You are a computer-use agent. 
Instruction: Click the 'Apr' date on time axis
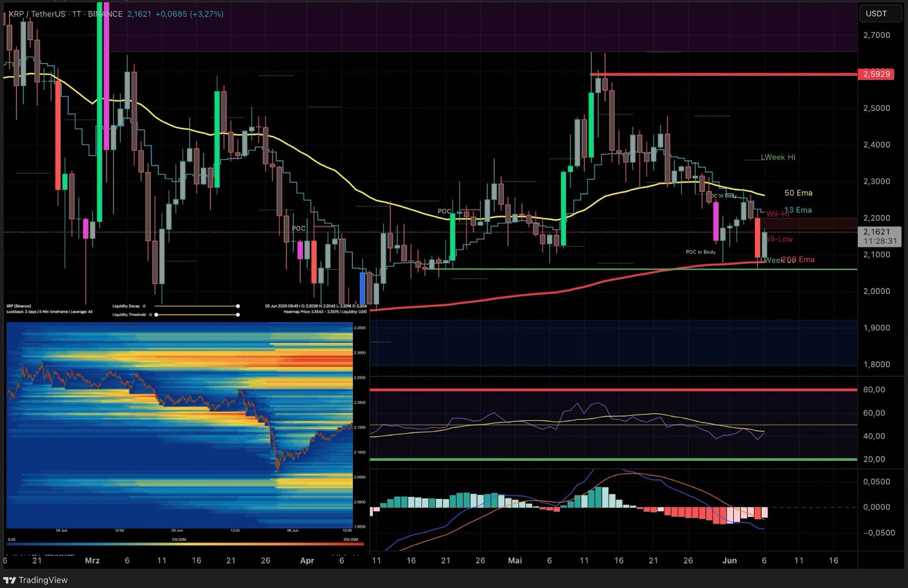click(307, 560)
